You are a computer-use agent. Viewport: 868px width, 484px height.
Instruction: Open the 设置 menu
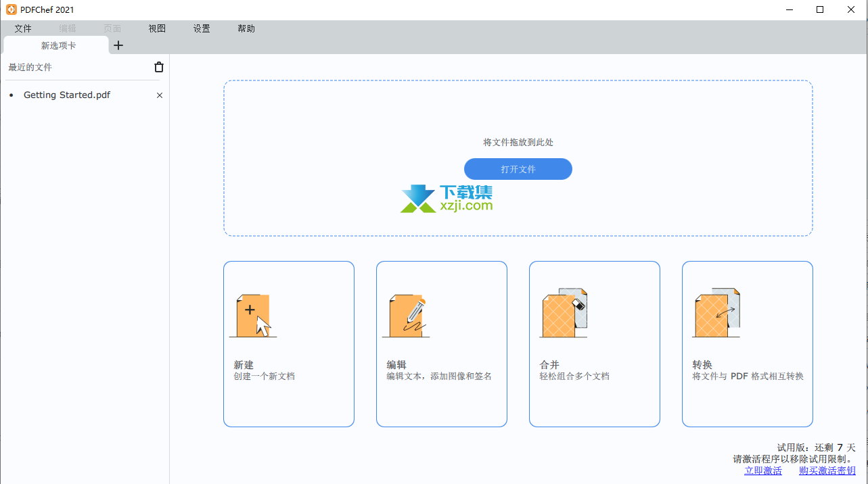202,28
